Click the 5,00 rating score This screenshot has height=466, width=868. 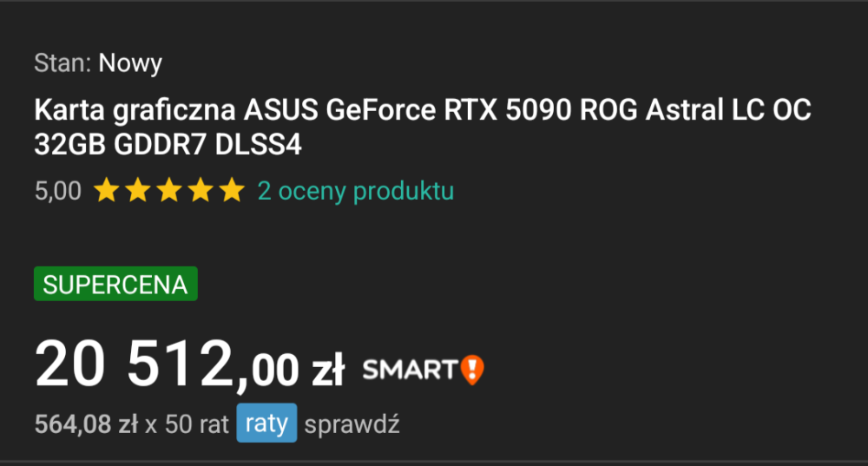coord(57,191)
